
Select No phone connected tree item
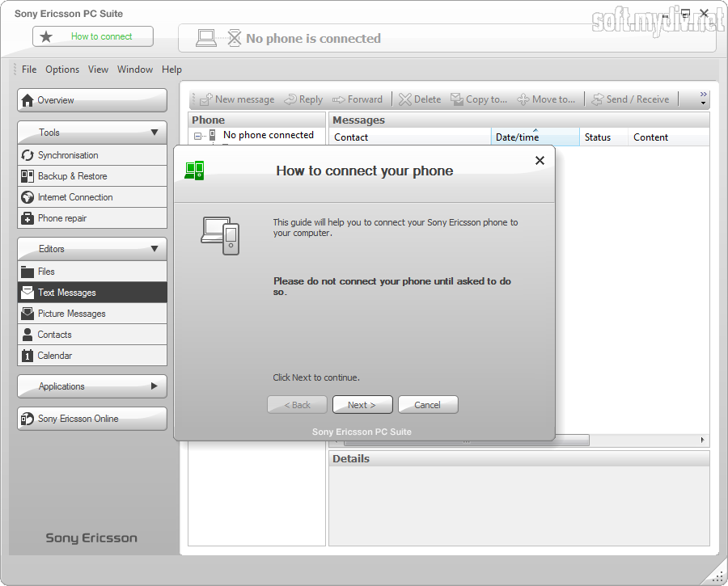[x=269, y=135]
